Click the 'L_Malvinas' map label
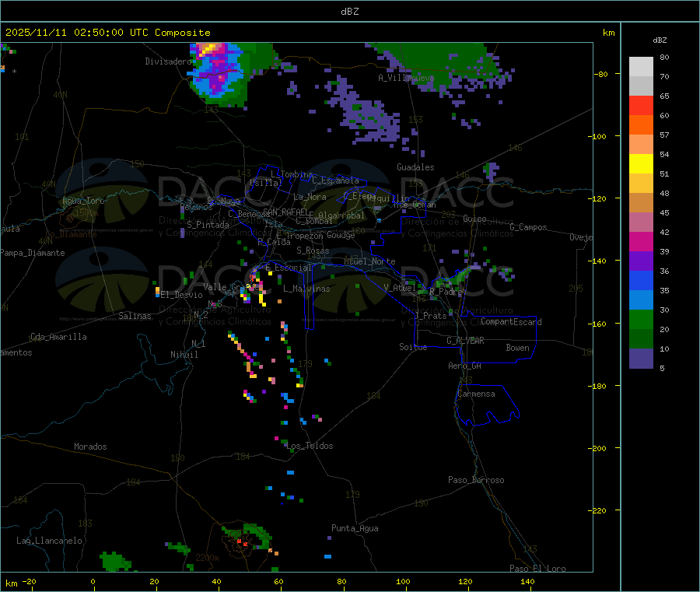Image resolution: width=700 pixels, height=592 pixels. pos(306,289)
